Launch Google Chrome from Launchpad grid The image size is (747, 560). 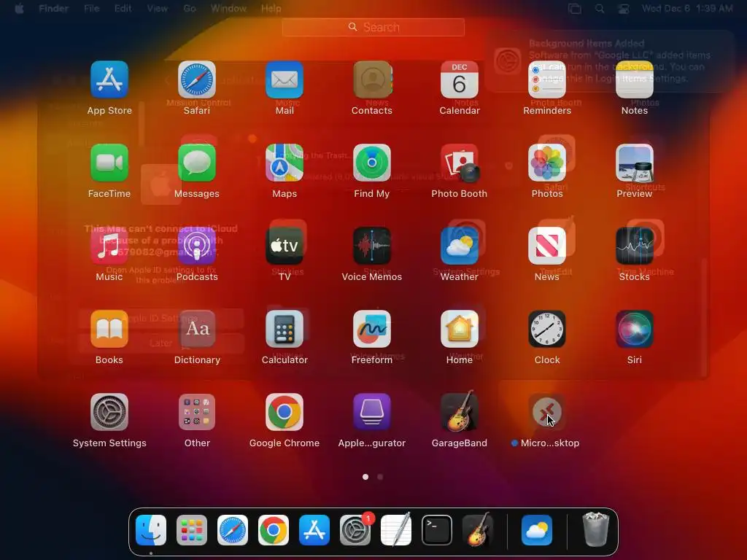point(285,412)
